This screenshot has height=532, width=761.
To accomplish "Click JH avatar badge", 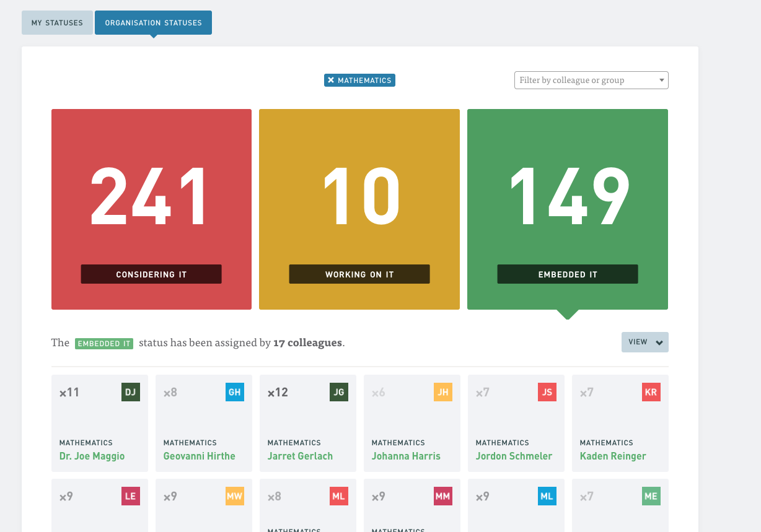I will [x=442, y=392].
